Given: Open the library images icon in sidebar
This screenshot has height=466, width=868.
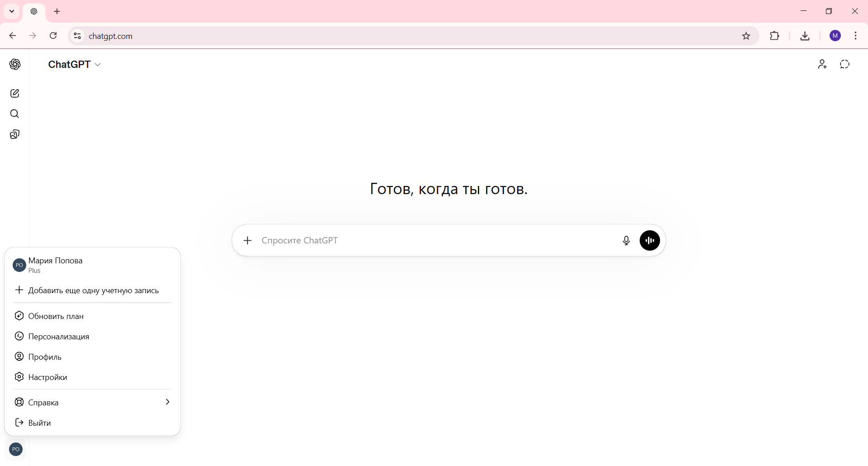Looking at the screenshot, I should pos(15,134).
